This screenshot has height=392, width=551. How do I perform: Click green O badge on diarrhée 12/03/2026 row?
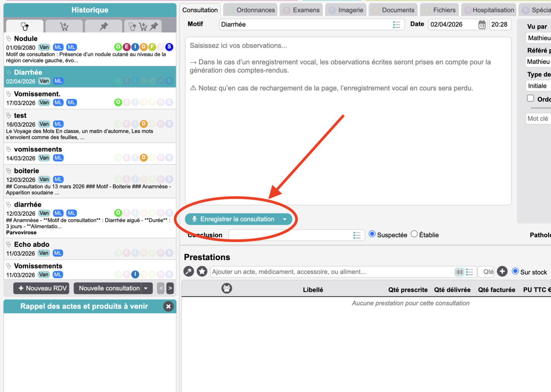[x=118, y=213]
